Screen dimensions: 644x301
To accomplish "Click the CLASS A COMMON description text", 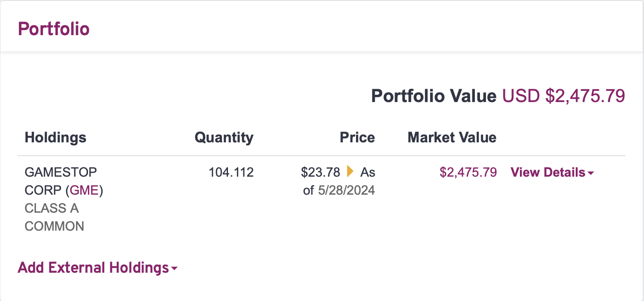I will coord(54,217).
